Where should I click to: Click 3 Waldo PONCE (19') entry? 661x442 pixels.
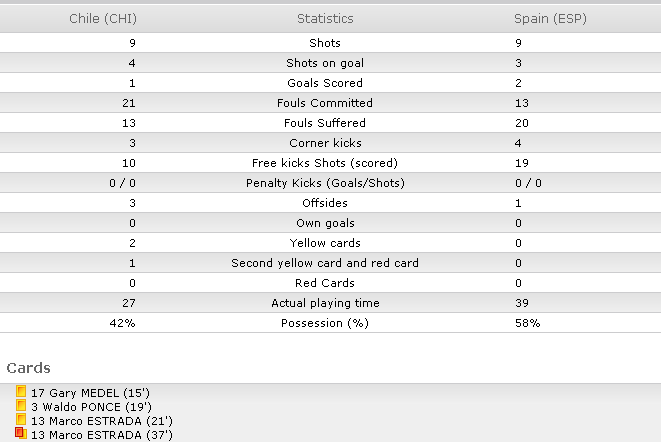coord(91,407)
